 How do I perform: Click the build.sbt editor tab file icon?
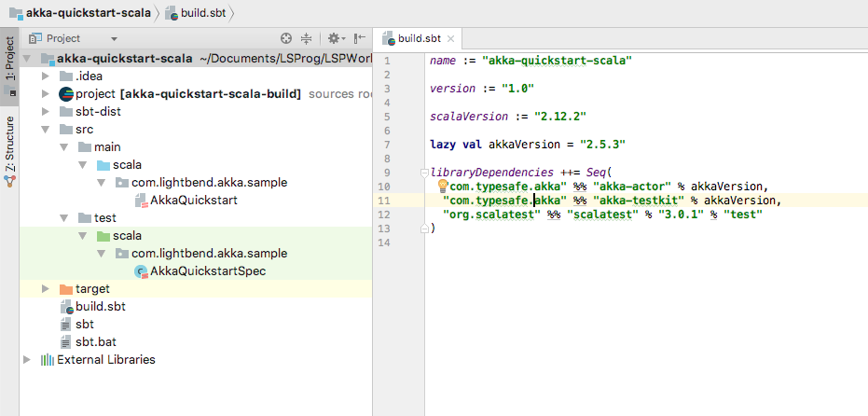pos(390,39)
